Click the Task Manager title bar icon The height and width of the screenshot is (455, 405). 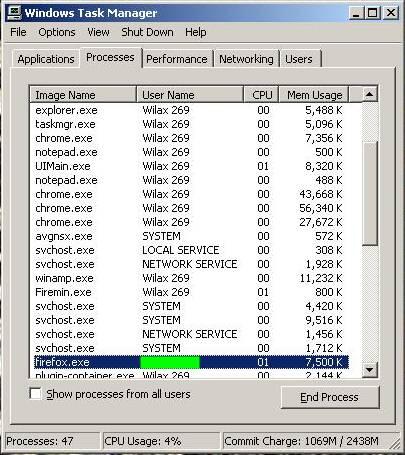pyautogui.click(x=15, y=13)
